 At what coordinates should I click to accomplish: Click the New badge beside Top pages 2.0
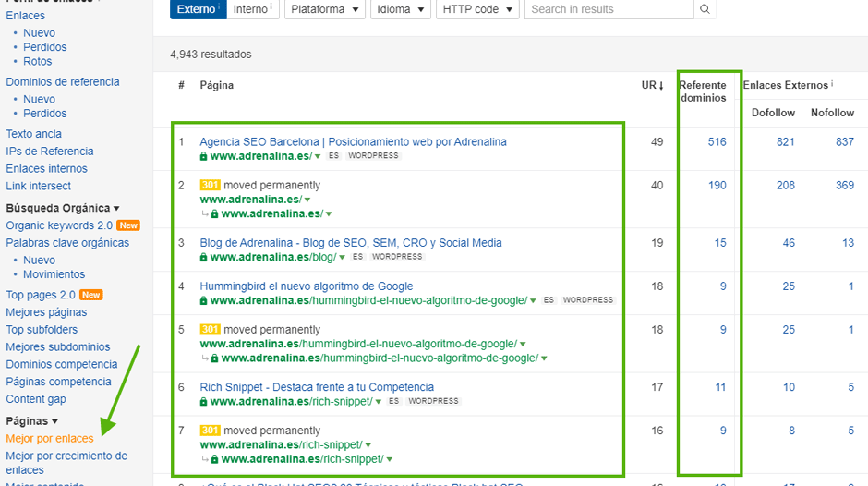(x=91, y=296)
